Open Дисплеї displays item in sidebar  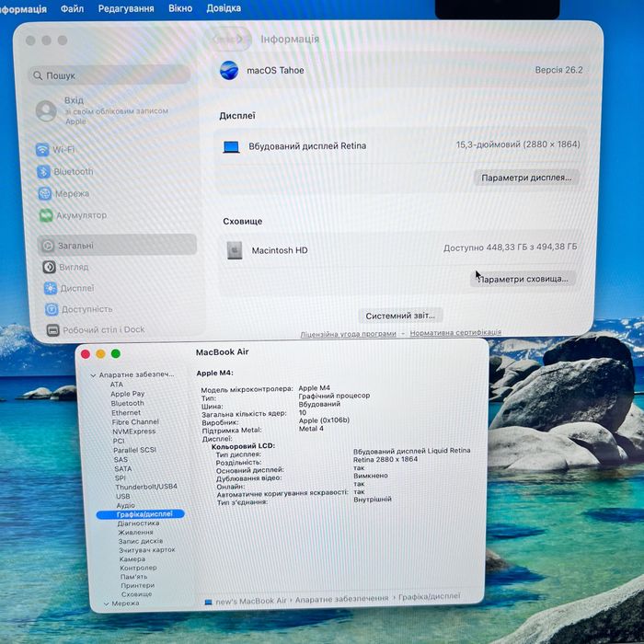pyautogui.click(x=69, y=288)
